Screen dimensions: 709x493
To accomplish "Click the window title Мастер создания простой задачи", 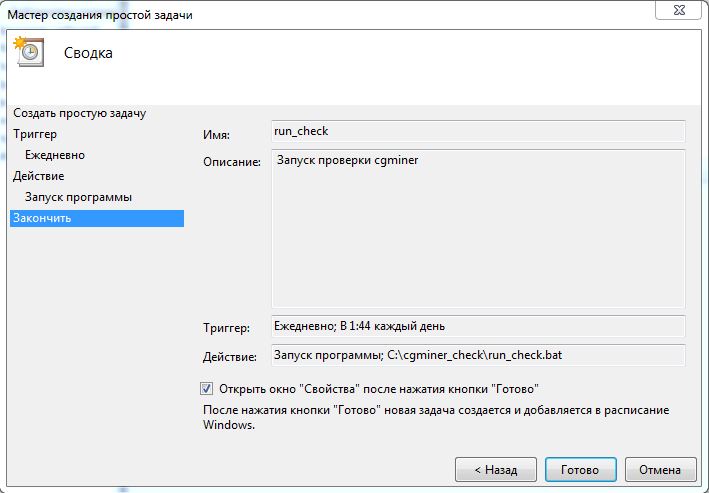I will point(100,15).
